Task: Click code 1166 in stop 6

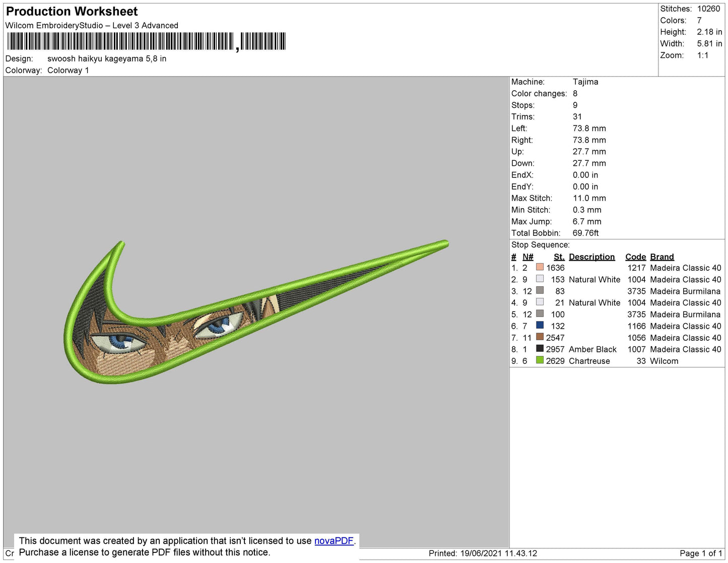Action: (637, 326)
